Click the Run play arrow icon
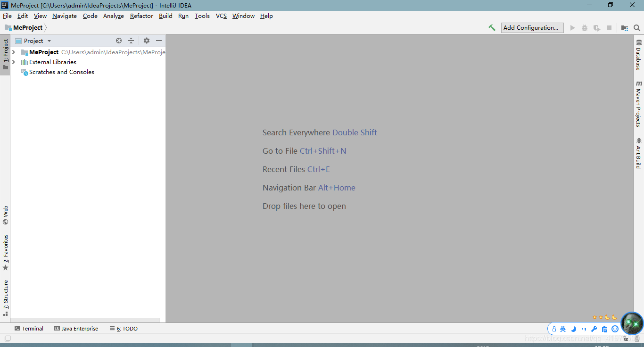Image resolution: width=644 pixels, height=347 pixels. click(572, 28)
